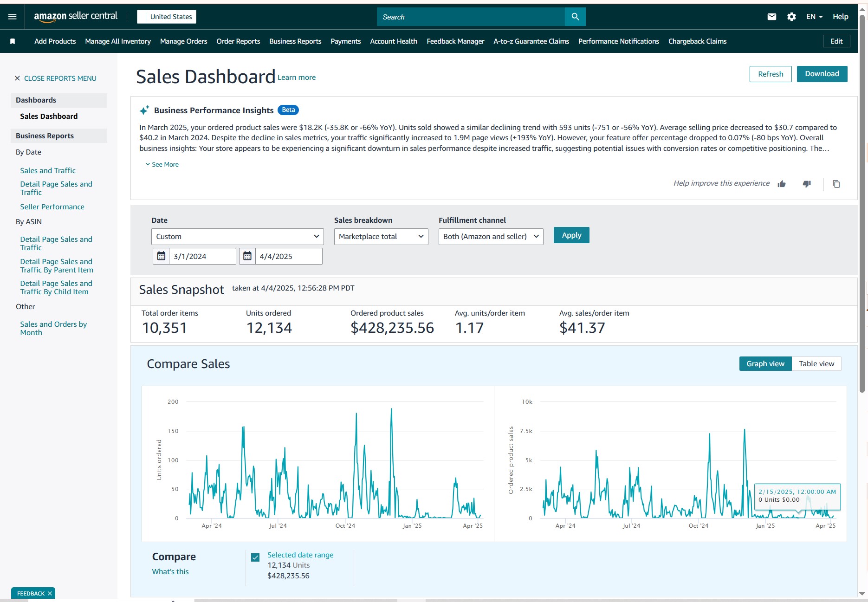Viewport: 868px width, 602px height.
Task: Open Seller Performance report
Action: [x=52, y=207]
